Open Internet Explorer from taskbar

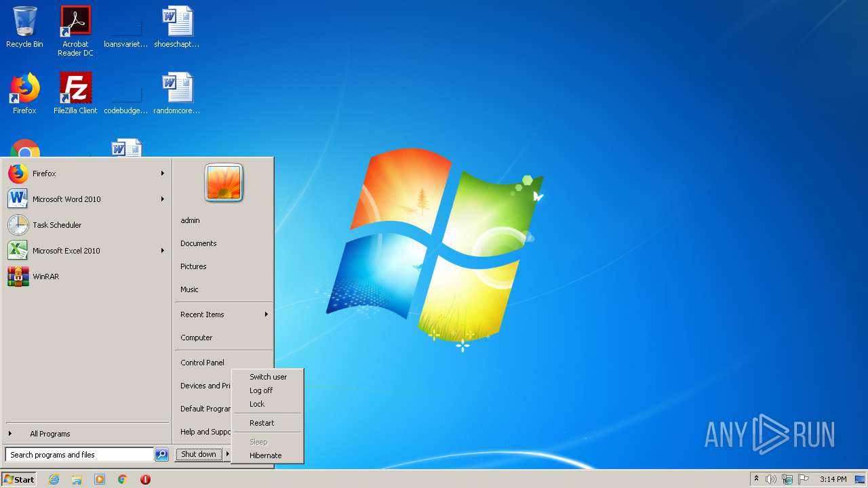(x=54, y=479)
